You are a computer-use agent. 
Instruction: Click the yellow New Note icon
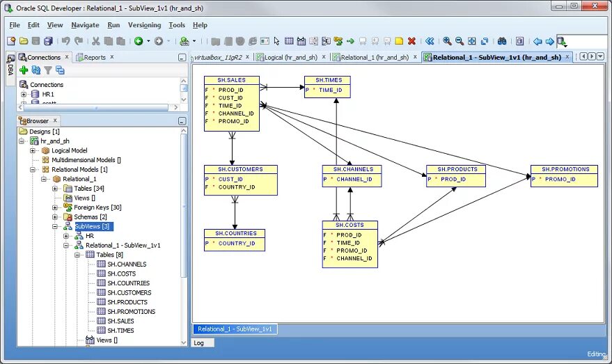[399, 41]
